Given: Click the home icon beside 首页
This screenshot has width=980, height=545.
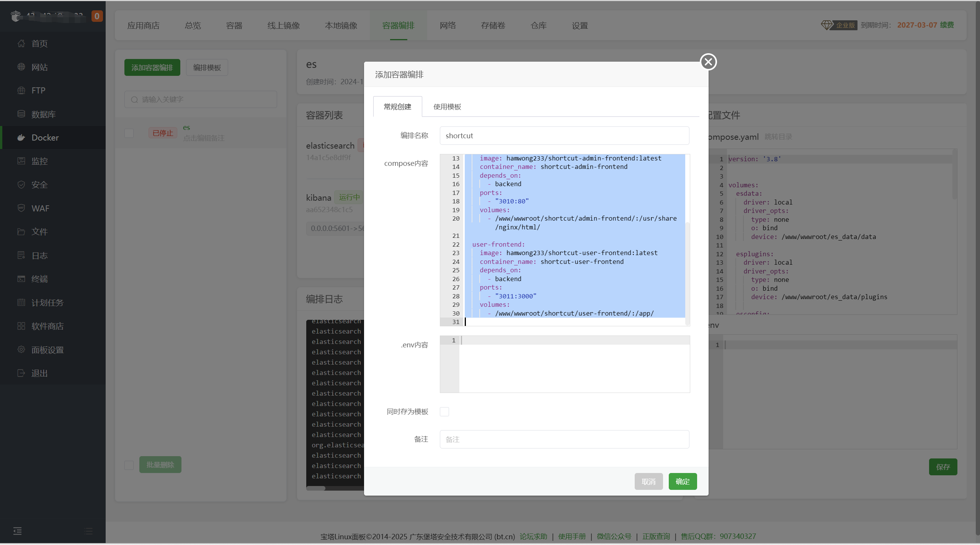Looking at the screenshot, I should [x=21, y=44].
